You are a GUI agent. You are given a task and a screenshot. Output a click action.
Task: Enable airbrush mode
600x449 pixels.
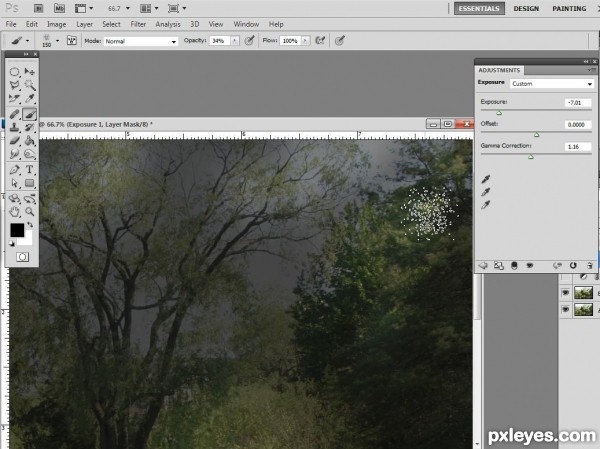[320, 41]
